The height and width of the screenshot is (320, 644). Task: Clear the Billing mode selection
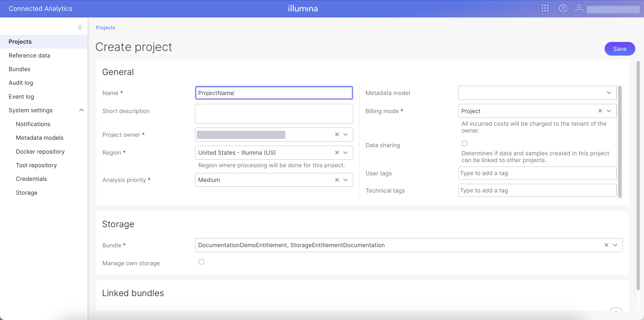pyautogui.click(x=600, y=111)
